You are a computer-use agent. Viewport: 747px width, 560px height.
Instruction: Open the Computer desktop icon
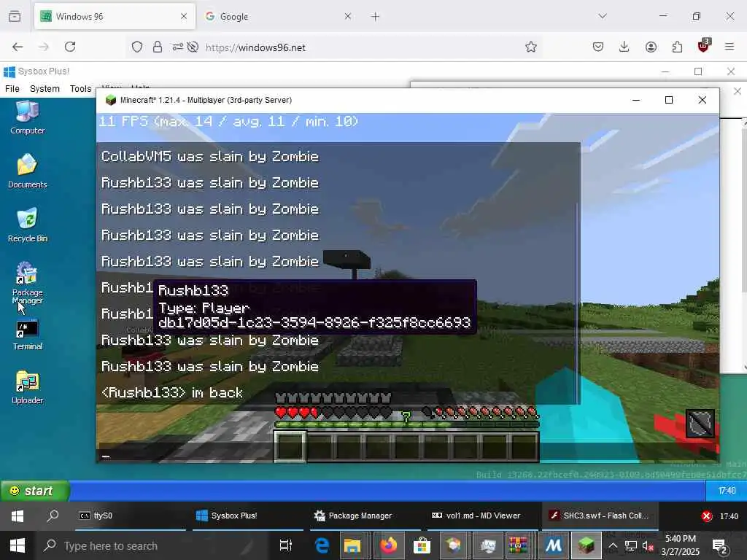27,117
